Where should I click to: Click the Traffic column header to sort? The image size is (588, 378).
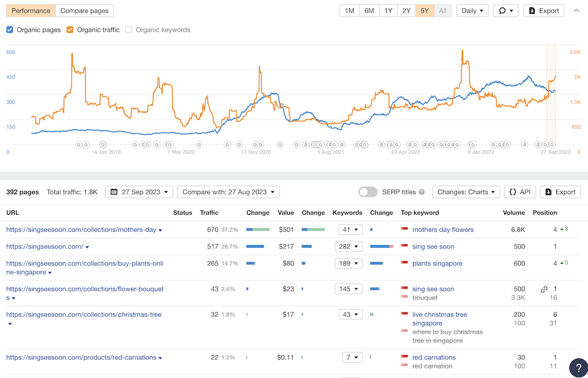point(209,213)
